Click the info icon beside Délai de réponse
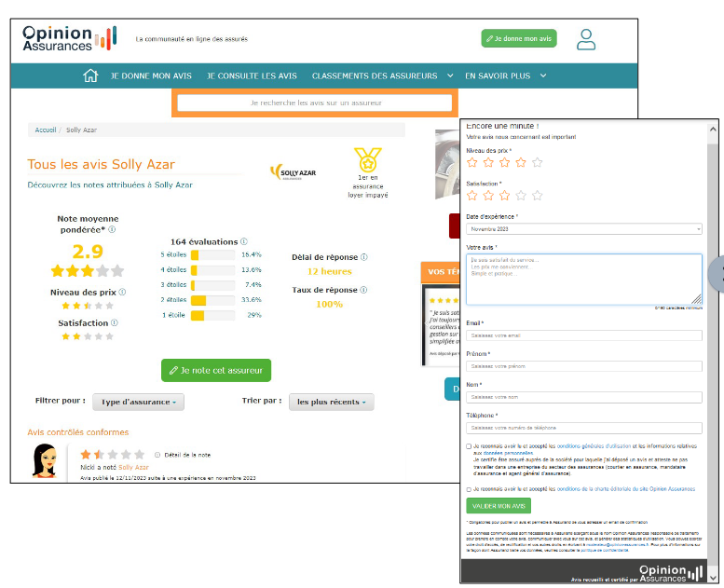724x588 pixels. click(363, 257)
